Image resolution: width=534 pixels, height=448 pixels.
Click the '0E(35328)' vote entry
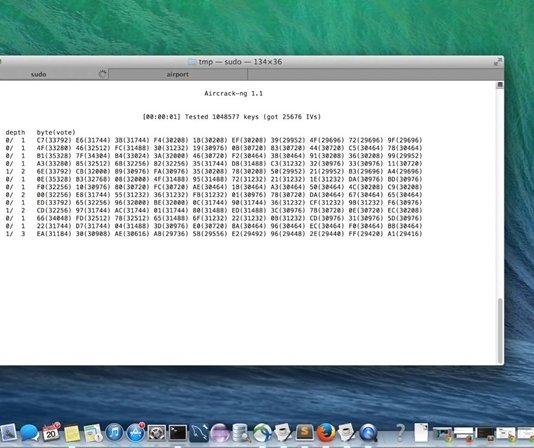click(x=54, y=179)
